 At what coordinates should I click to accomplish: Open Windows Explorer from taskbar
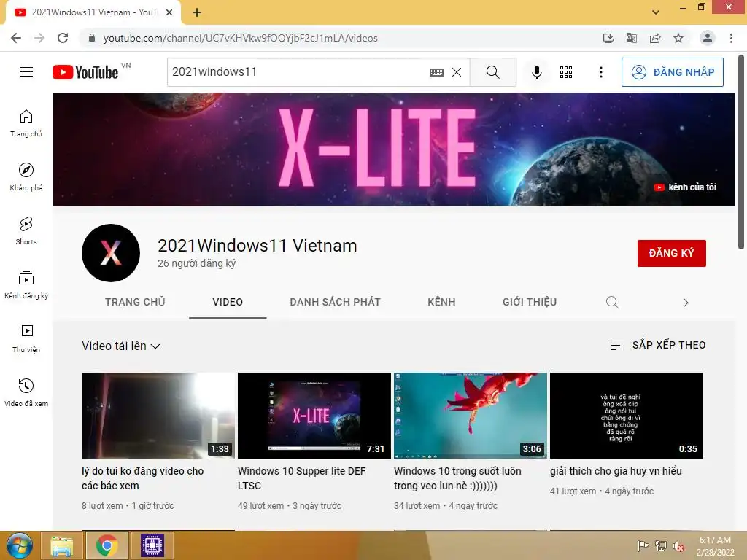tap(62, 545)
